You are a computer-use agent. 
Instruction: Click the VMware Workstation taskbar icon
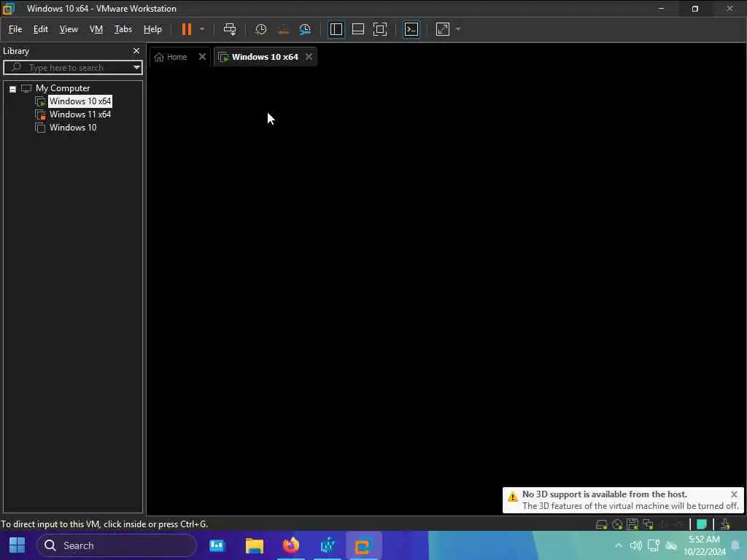tap(363, 545)
